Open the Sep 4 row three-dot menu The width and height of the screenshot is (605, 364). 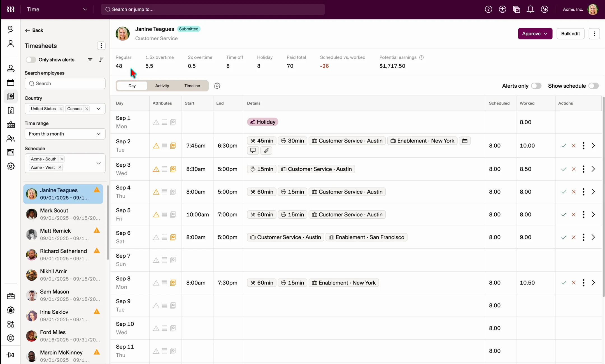[583, 192]
